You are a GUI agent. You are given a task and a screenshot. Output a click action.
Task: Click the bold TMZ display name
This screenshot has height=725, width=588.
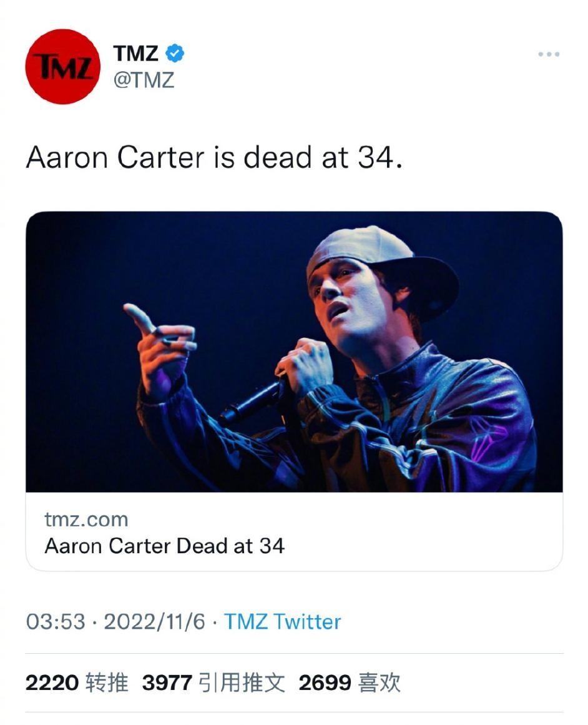135,54
